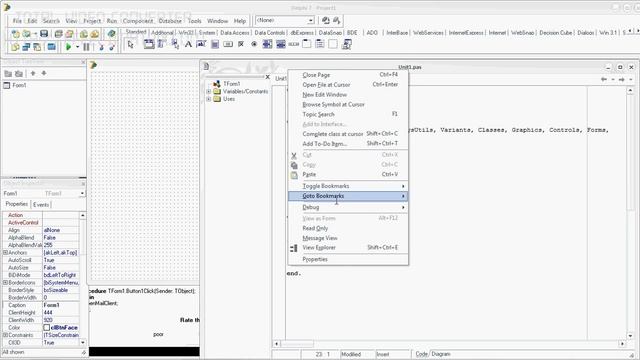
Task: Select the arrow pointer in component palette
Action: 131,44
